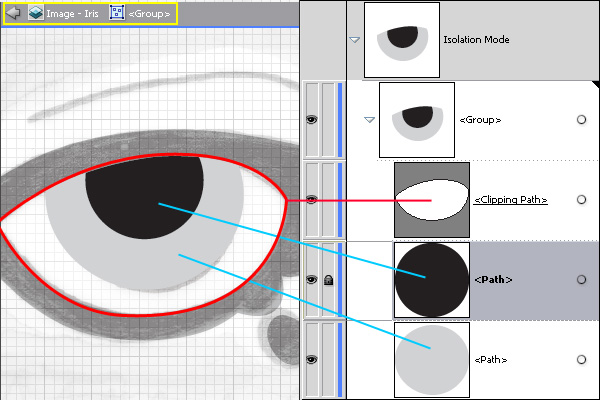Click the Group icon in isolation bar
Screen dimensions: 600x400
pos(117,13)
